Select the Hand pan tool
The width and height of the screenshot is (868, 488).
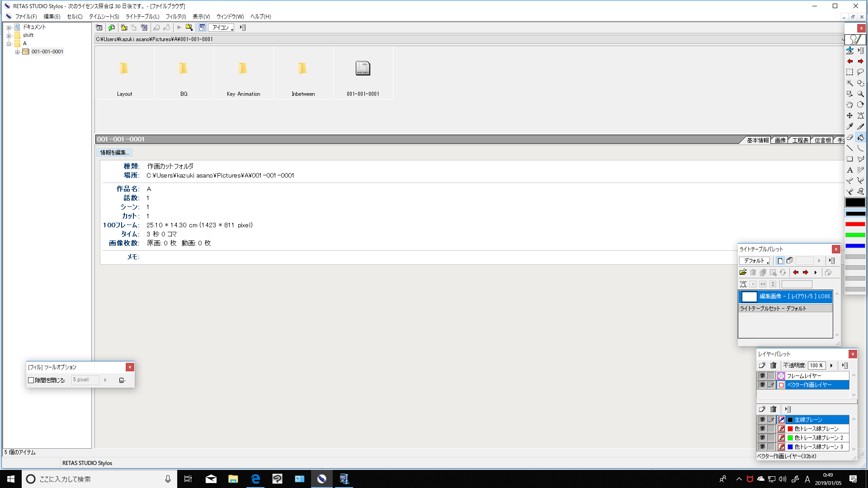click(849, 105)
